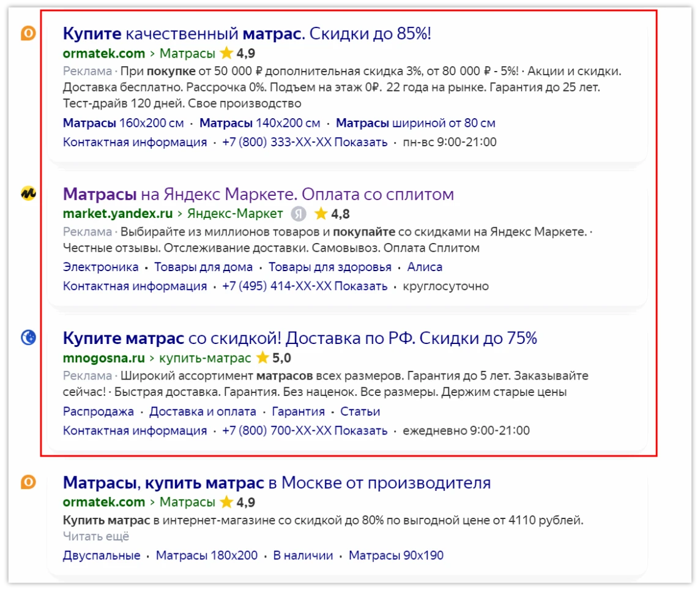
Task: Click the mnogosna.ru moon favicon
Action: pos(29,337)
